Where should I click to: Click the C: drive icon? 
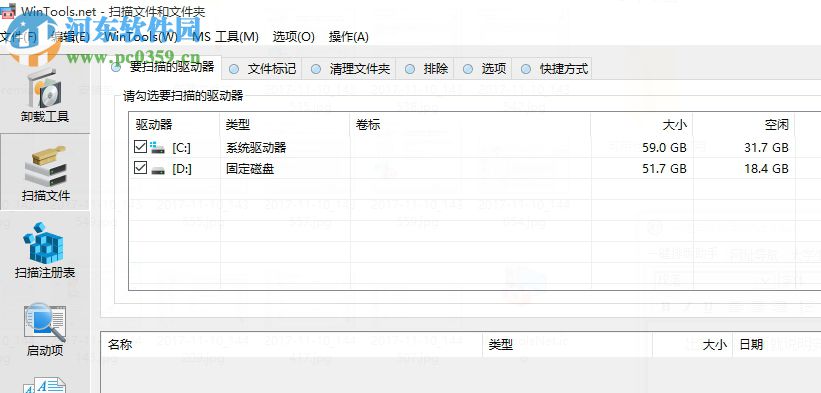pyautogui.click(x=157, y=148)
